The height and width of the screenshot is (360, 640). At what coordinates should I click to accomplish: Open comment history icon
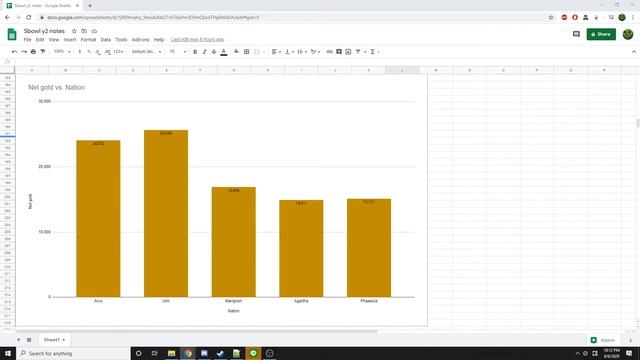(576, 34)
